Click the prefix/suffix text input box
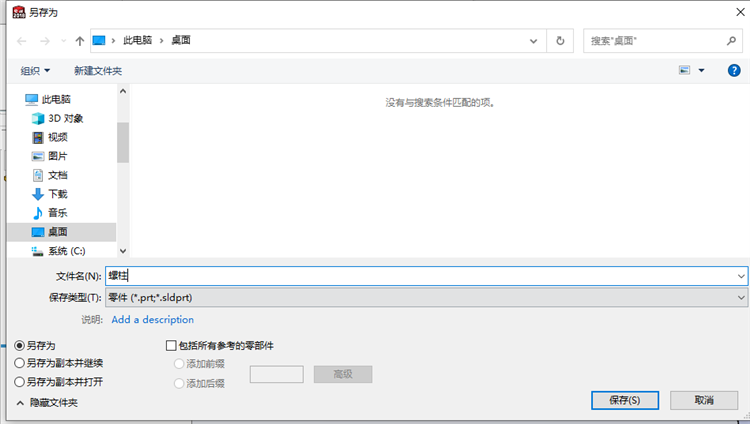 pyautogui.click(x=276, y=374)
